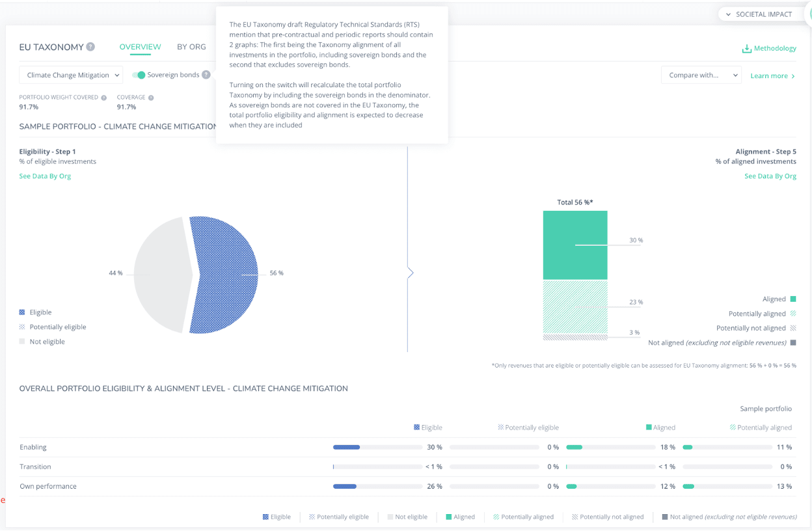Switch to the By Org tab
The image size is (812, 531).
tap(191, 47)
